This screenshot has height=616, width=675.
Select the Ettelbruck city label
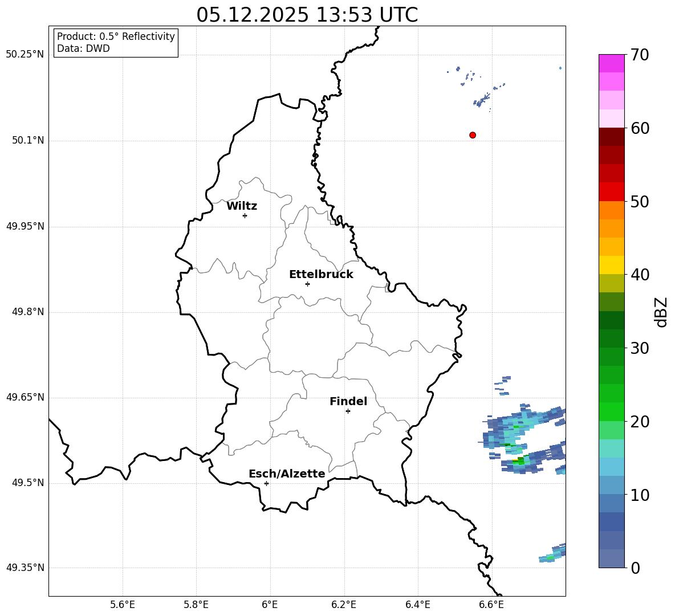pyautogui.click(x=321, y=275)
